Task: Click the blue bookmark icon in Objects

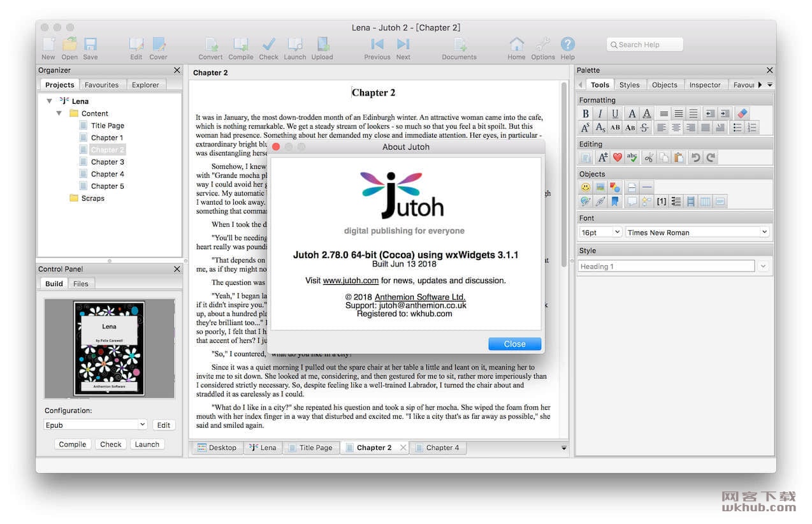Action: pyautogui.click(x=615, y=201)
